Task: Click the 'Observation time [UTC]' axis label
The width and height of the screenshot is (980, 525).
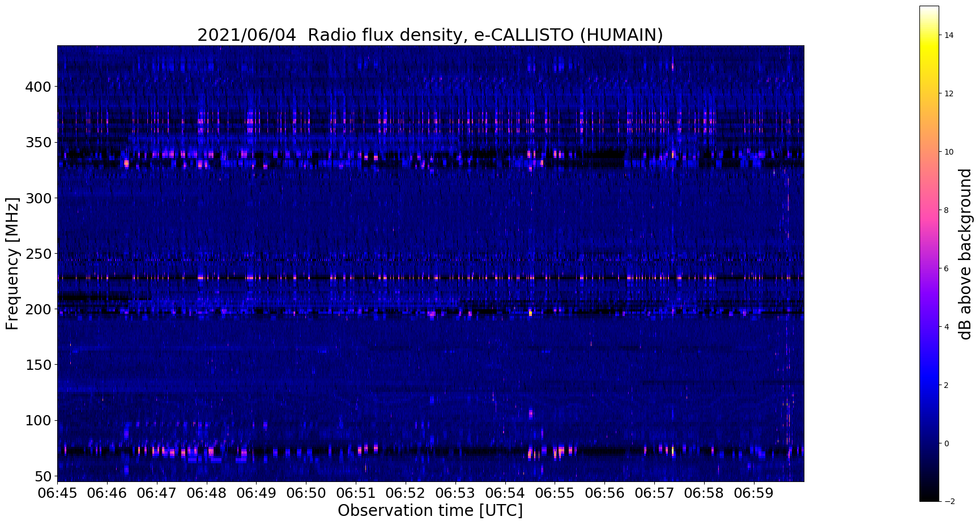Action: click(430, 510)
